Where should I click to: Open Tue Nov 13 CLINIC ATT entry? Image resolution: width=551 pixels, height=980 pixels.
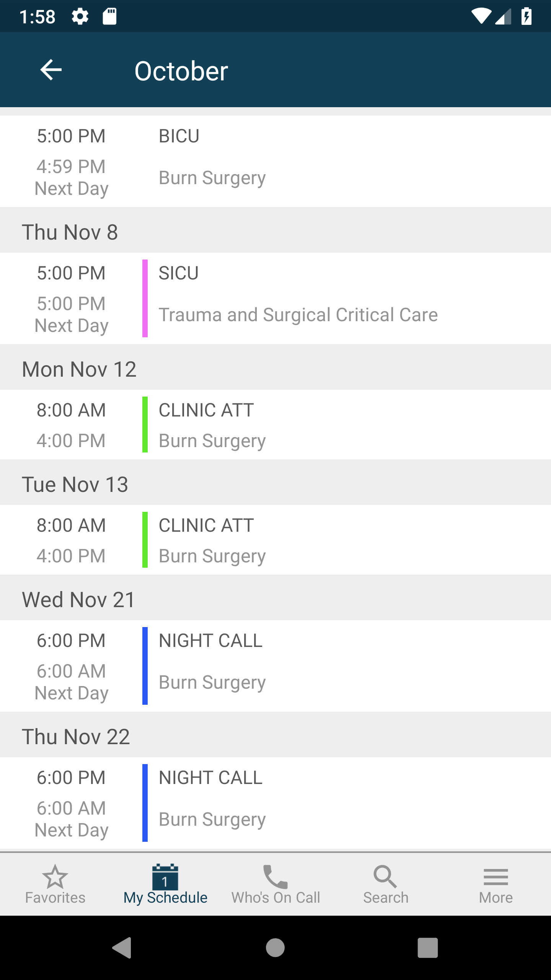point(275,540)
